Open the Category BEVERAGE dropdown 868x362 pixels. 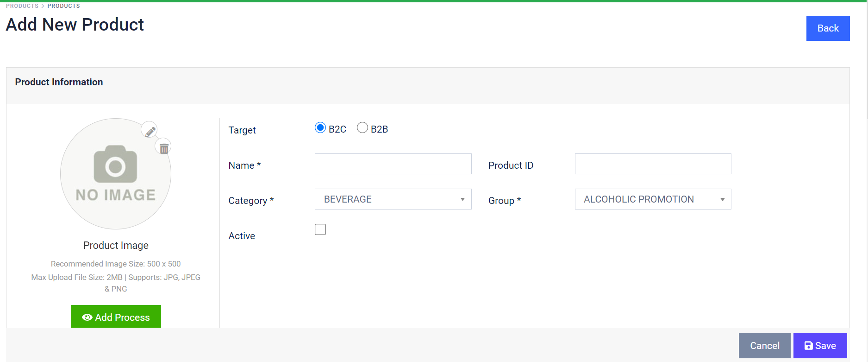(x=393, y=199)
